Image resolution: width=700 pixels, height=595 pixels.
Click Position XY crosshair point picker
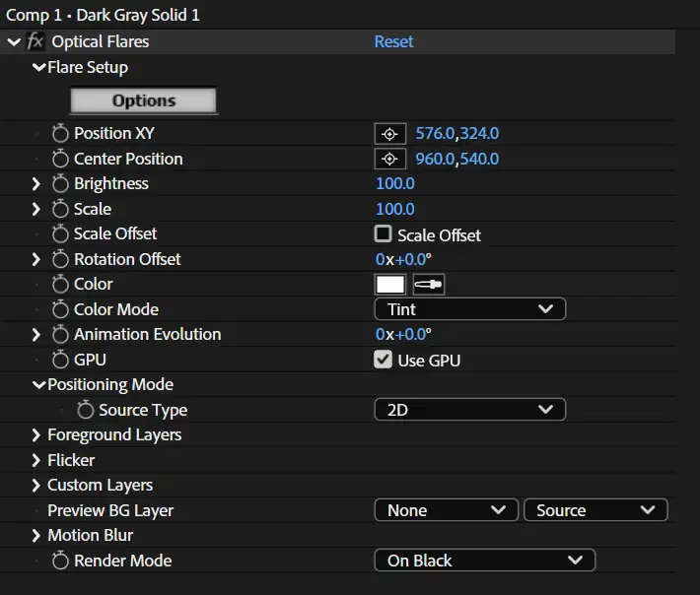click(389, 133)
